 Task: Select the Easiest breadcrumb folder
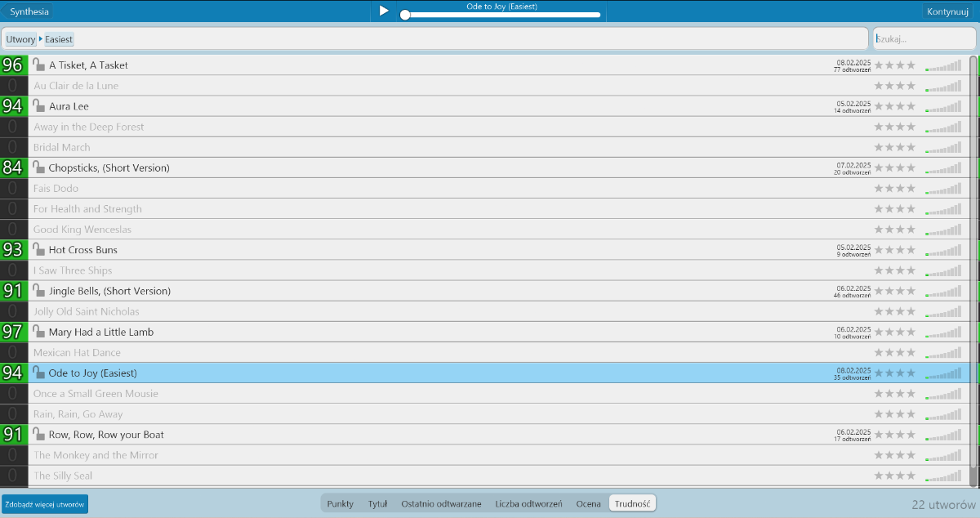(59, 39)
